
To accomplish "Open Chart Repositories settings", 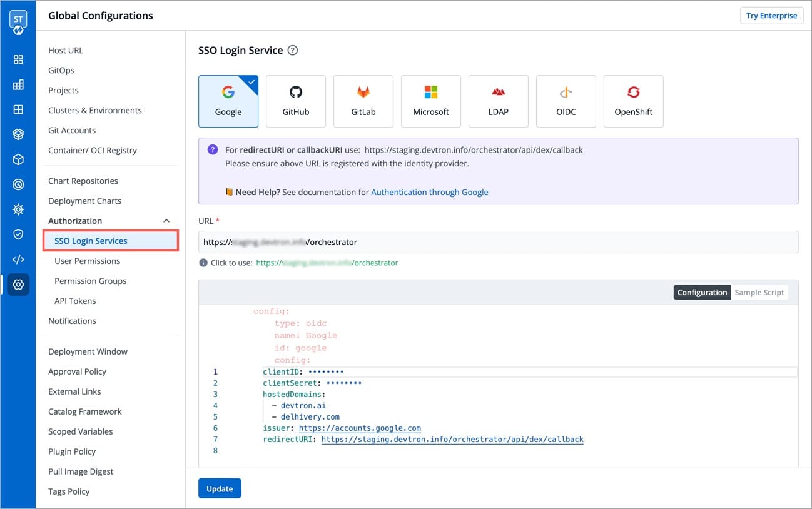I will tap(83, 181).
